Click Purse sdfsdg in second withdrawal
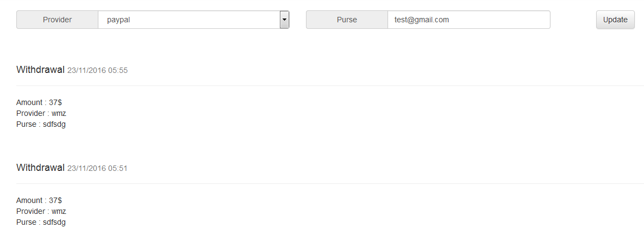Viewport: 644px width, 246px height. point(41,222)
